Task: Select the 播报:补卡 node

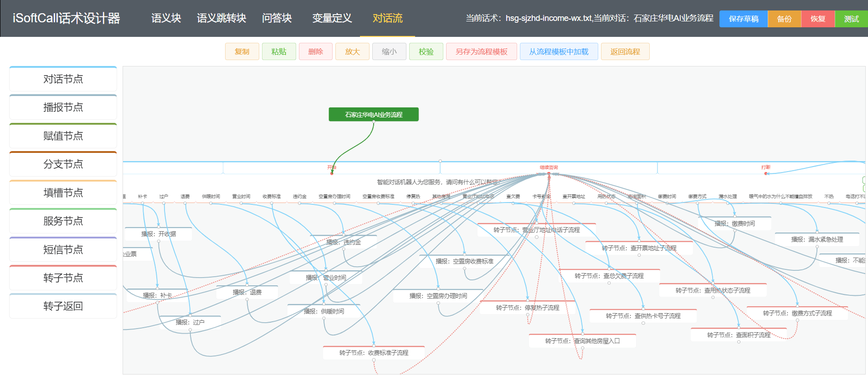Action: tap(157, 295)
